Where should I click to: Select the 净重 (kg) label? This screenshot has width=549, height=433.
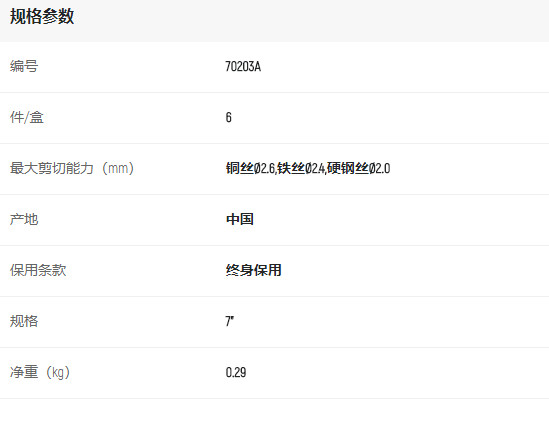pos(40,372)
